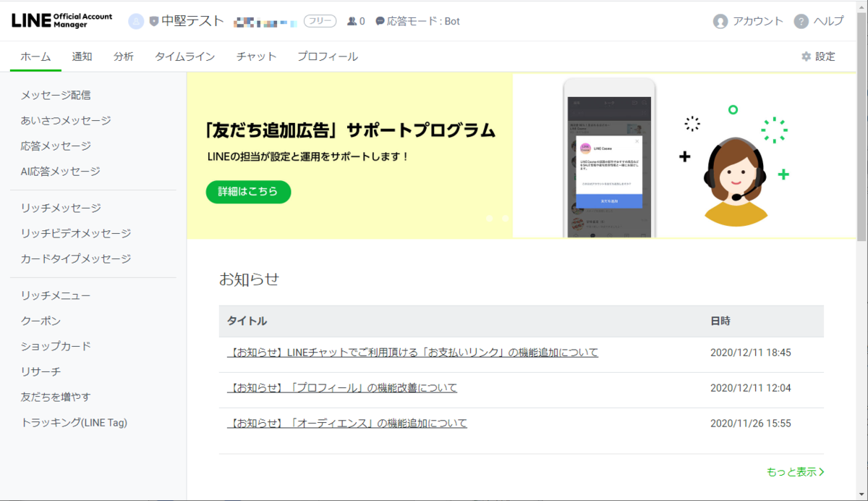The image size is (868, 501).
Task: Open カードタイプメッセージ sidebar item
Action: (76, 258)
